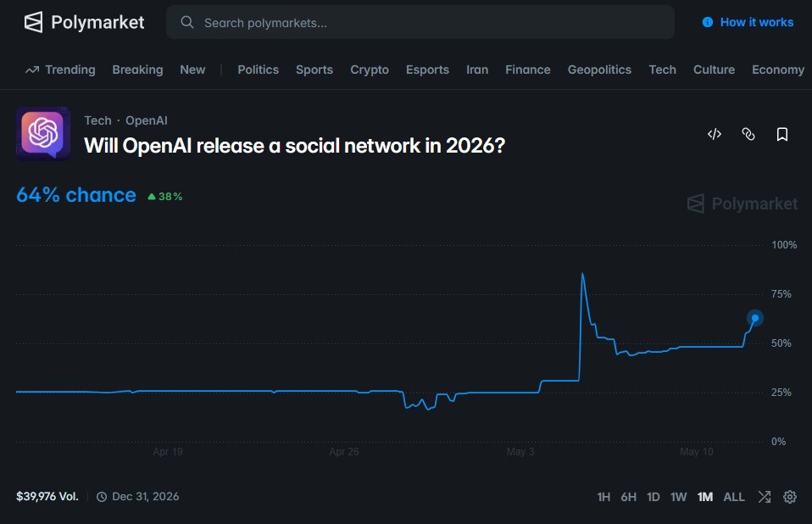Select the 1M chart range
The height and width of the screenshot is (524, 812).
click(705, 497)
